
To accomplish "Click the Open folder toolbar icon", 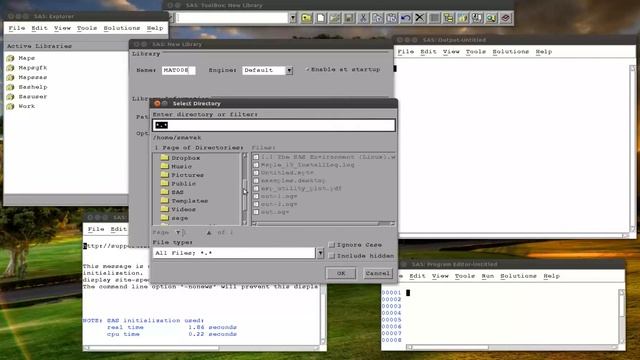I will tap(335, 18).
